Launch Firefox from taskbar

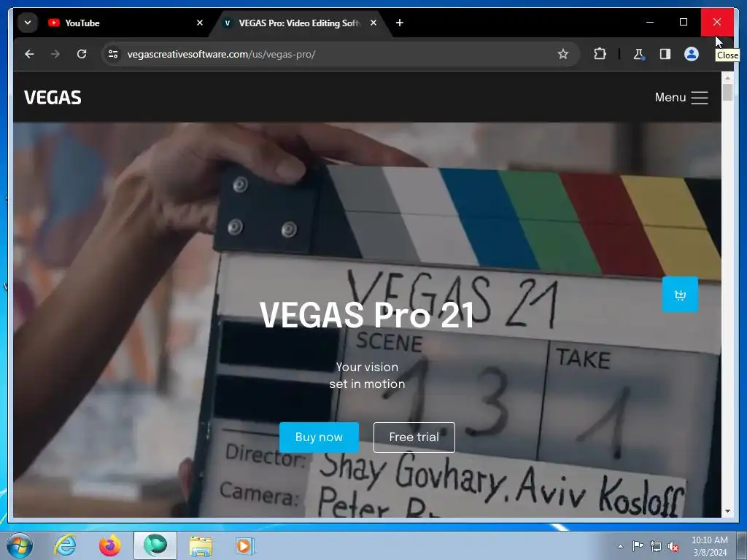[110, 545]
